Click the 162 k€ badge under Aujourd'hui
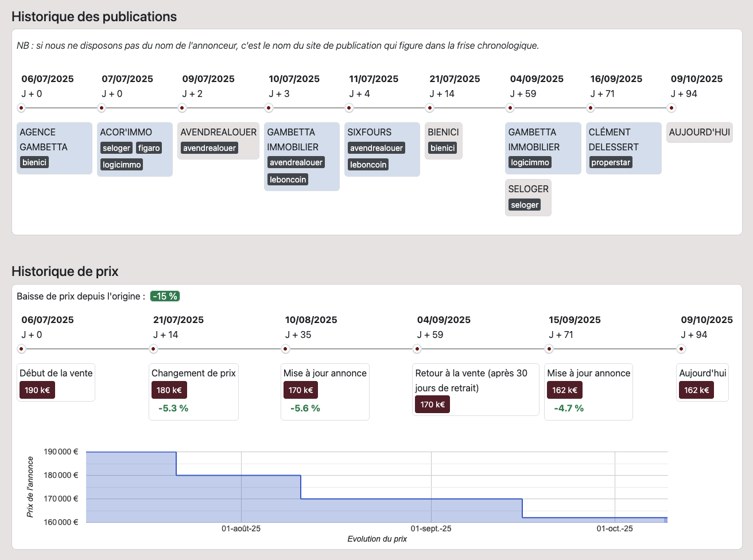The height and width of the screenshot is (560, 753). click(696, 390)
